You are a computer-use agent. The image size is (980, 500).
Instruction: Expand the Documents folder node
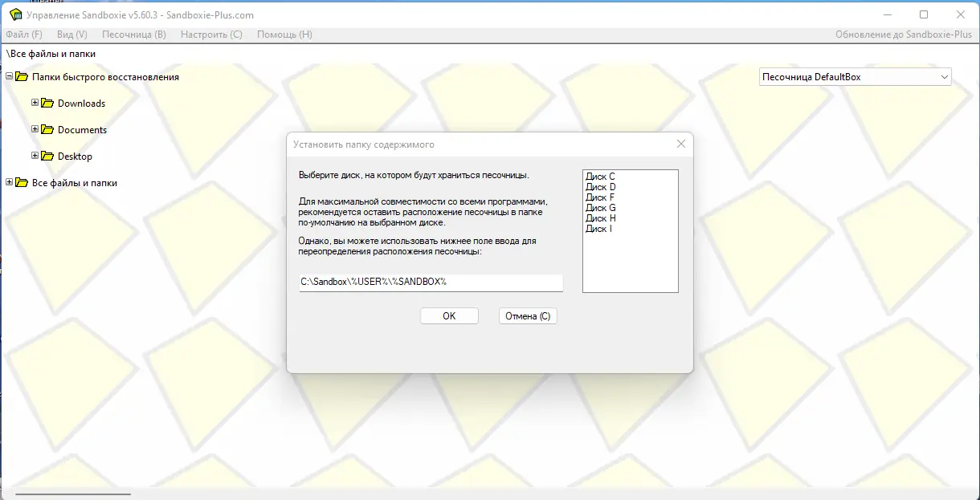(35, 129)
